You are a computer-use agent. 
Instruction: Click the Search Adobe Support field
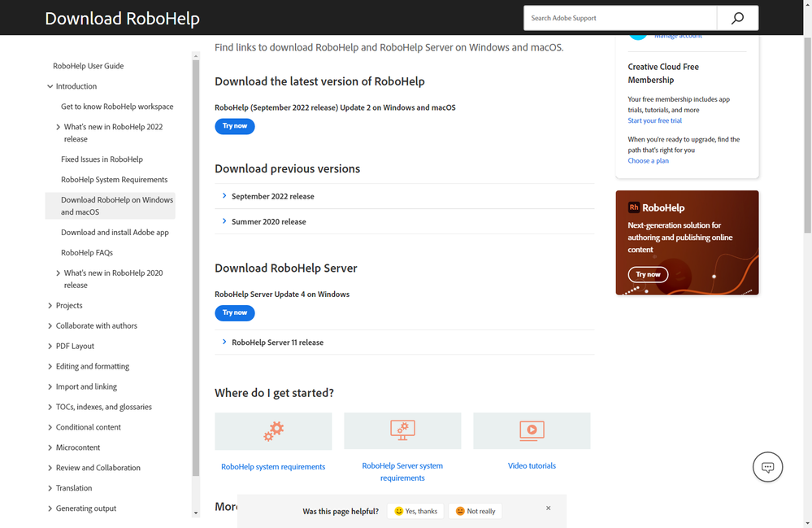pos(620,18)
